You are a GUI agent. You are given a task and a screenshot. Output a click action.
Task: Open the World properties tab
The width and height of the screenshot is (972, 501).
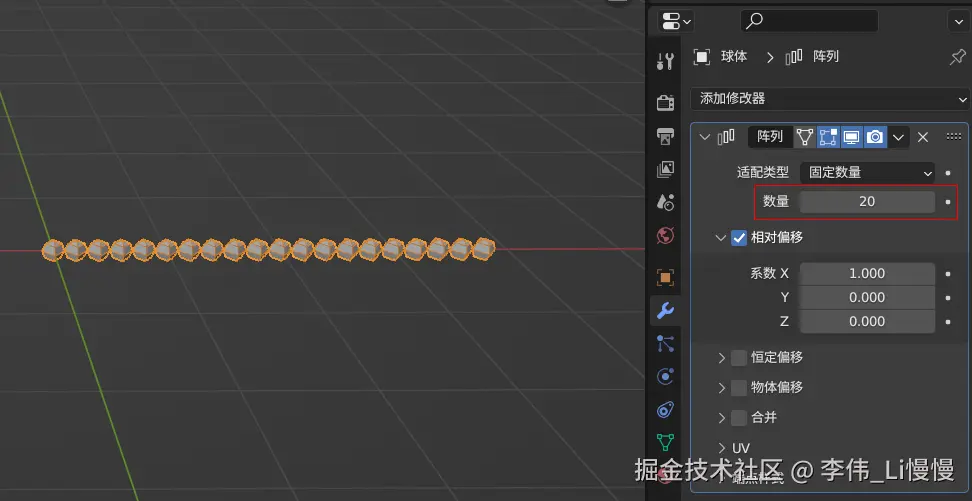665,236
